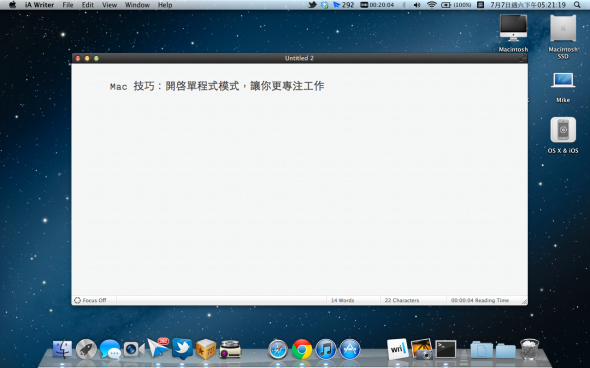Open the Edit menu
The height and width of the screenshot is (368, 590).
click(x=88, y=5)
